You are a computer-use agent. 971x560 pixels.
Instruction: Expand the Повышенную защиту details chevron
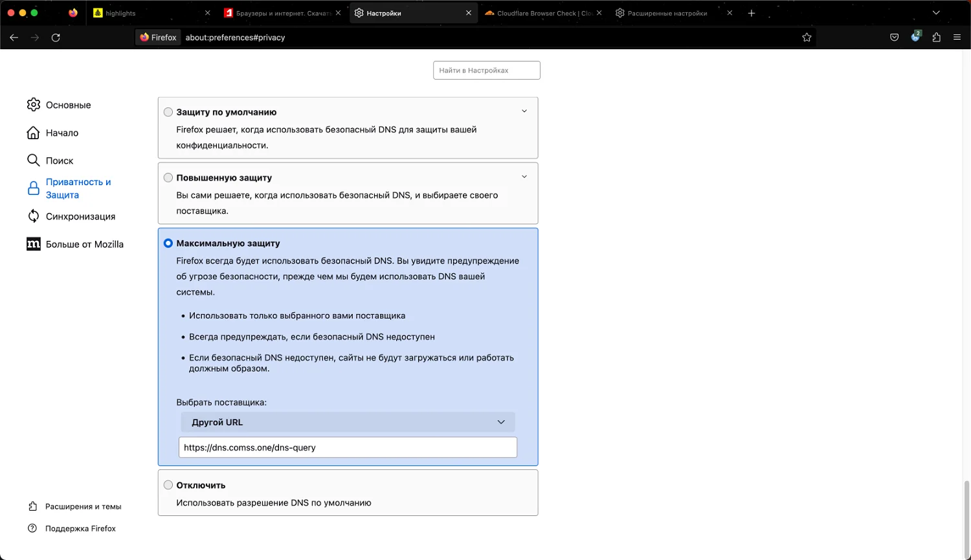tap(524, 177)
